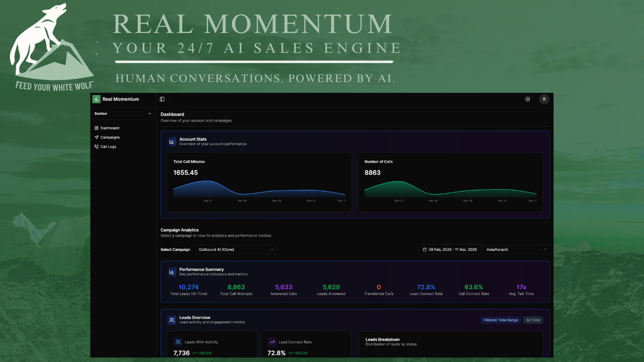Click the Leads Breakdown card title
The image size is (644, 362).
tap(382, 339)
